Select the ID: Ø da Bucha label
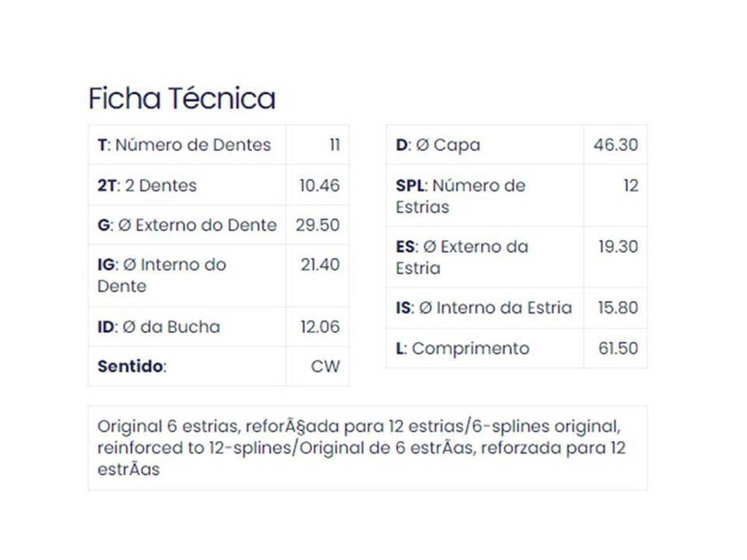The width and height of the screenshot is (747, 560). [x=159, y=327]
